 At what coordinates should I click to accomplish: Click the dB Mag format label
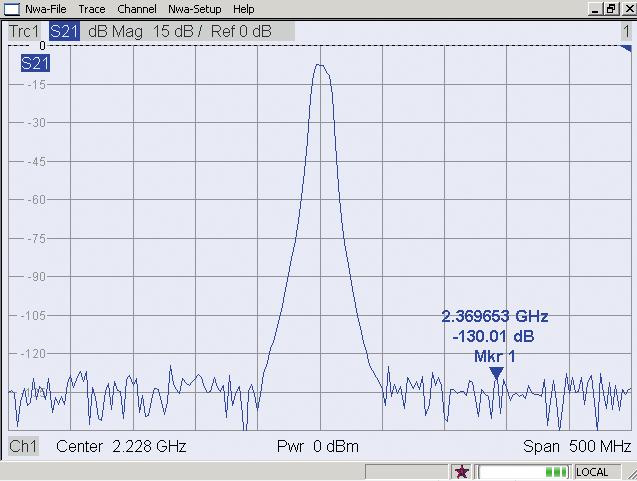point(117,31)
